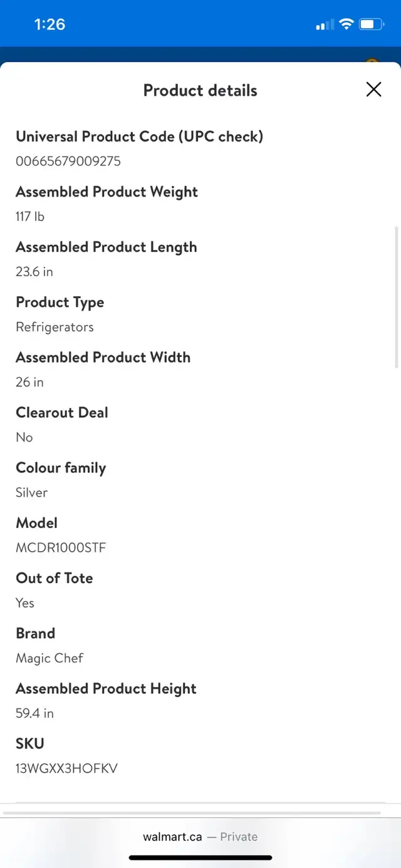
Task: Close the Product details sheet
Action: click(x=373, y=90)
